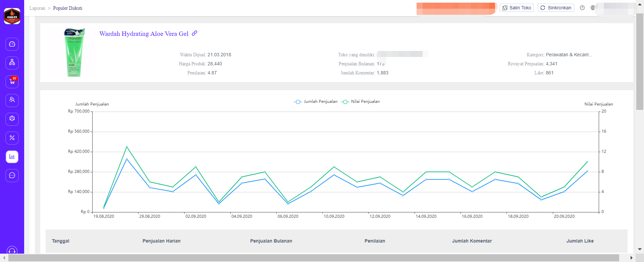Open the store hierarchy icon in sidebar
644x262 pixels.
click(x=12, y=63)
